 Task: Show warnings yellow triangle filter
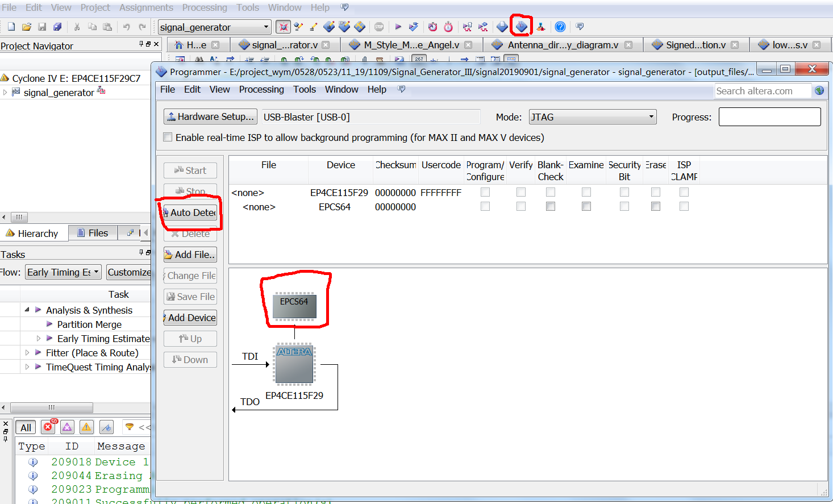click(86, 427)
